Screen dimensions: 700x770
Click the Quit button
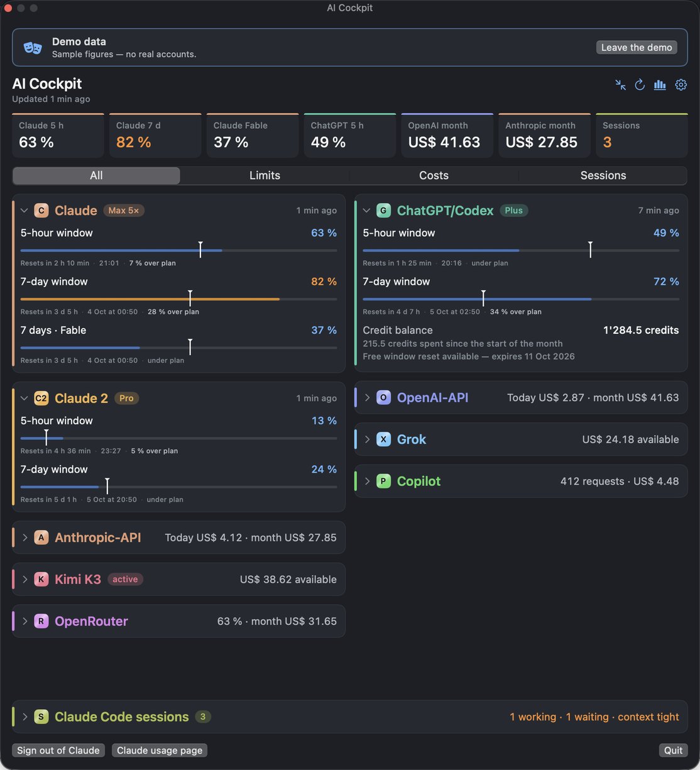(x=673, y=751)
